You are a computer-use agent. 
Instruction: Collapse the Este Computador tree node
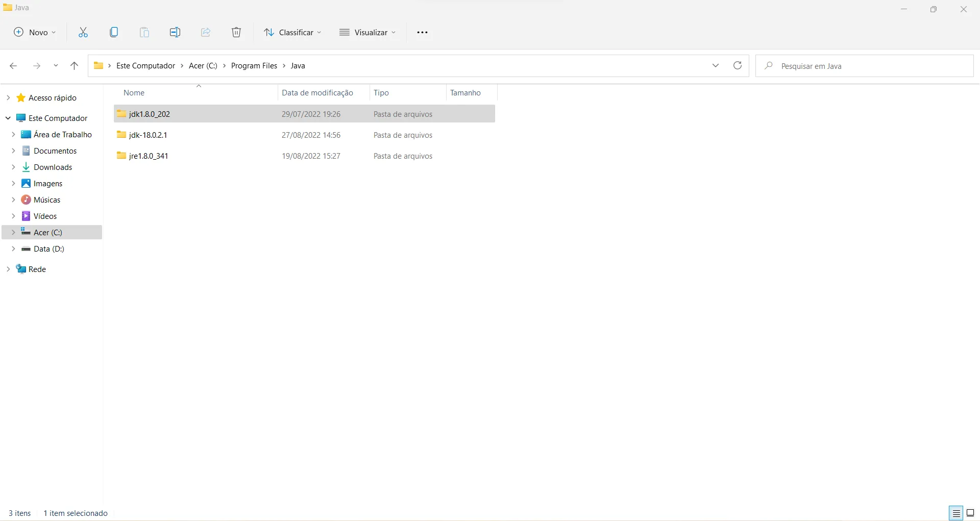(8, 118)
